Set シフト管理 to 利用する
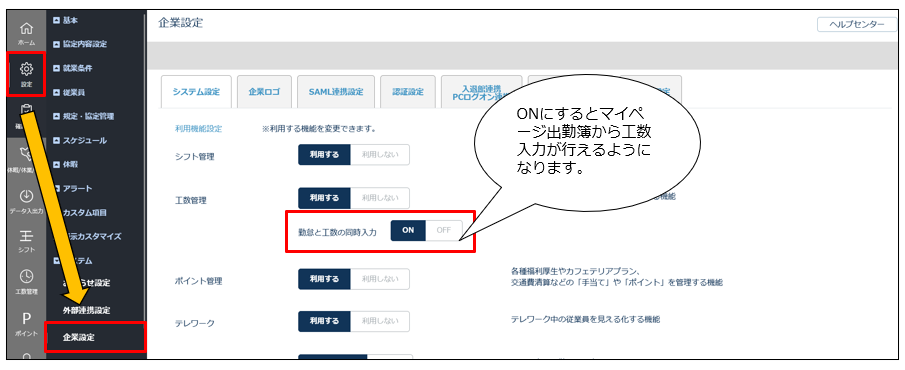This screenshot has height=370, width=905. coord(324,155)
